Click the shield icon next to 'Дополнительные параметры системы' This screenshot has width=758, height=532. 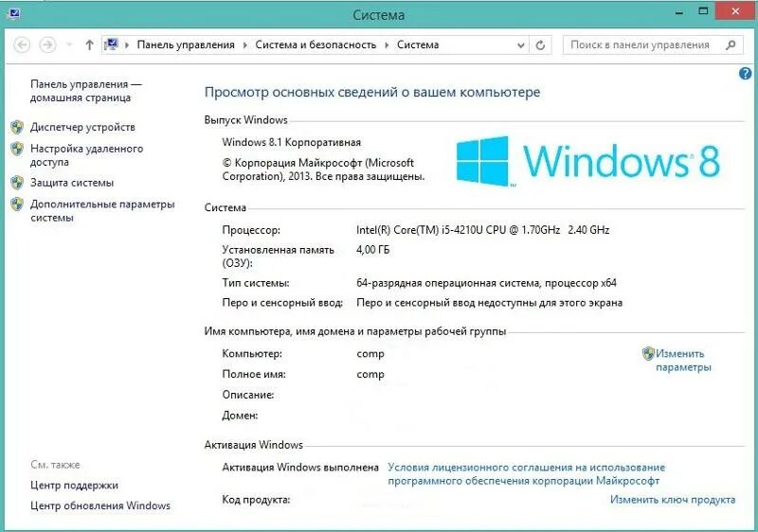tap(17, 204)
